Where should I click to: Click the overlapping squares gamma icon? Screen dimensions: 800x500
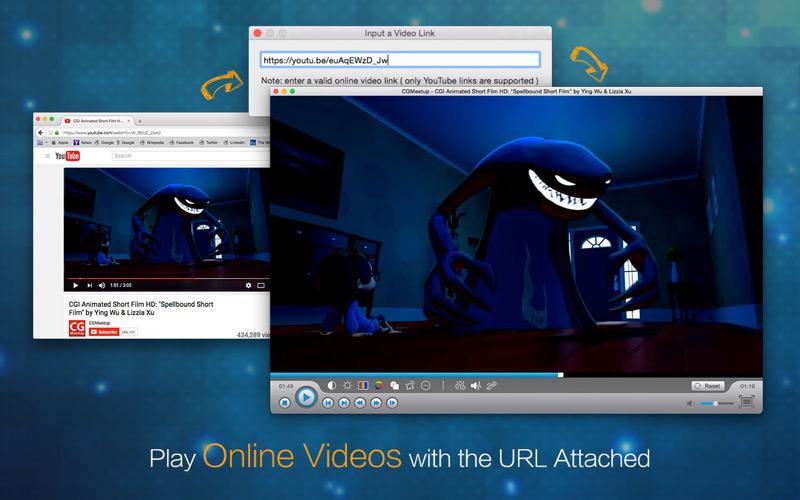(394, 386)
